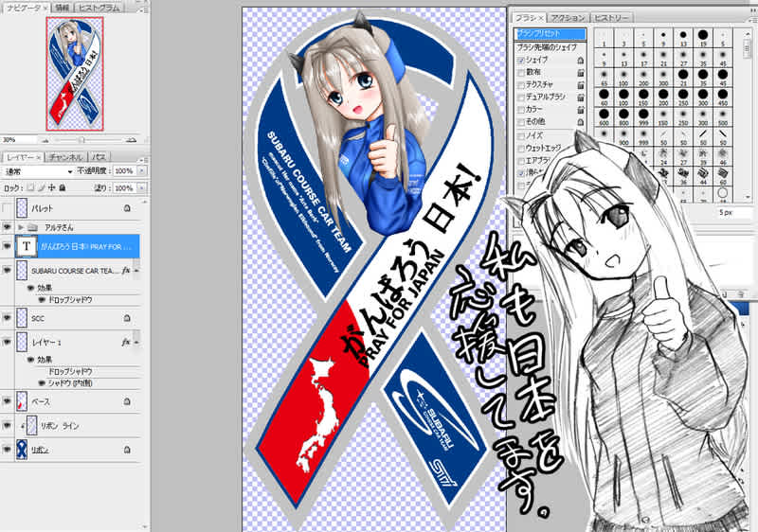758x532 pixels.
Task: Toggle the lock icon beside シェイプ
Action: coord(581,61)
